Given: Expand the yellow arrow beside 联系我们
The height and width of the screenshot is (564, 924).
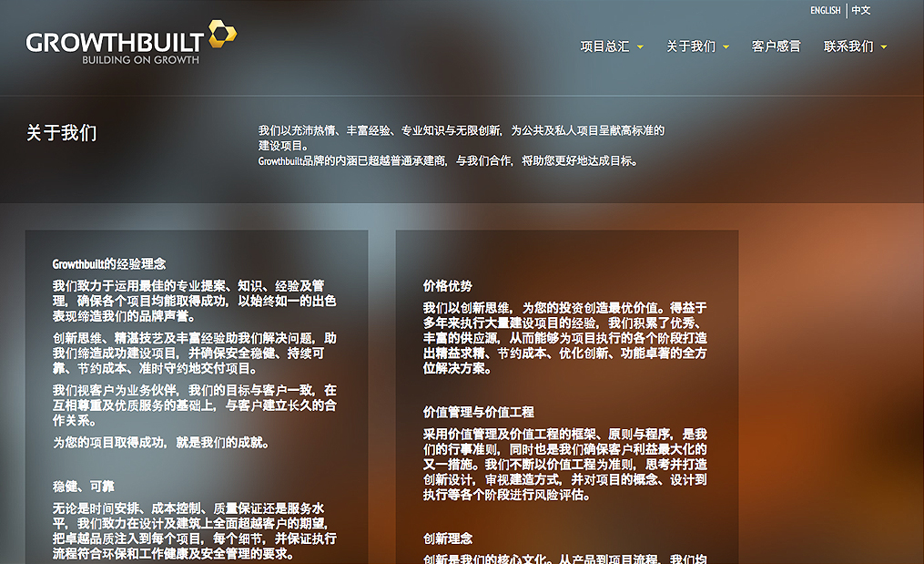Looking at the screenshot, I should [x=883, y=47].
